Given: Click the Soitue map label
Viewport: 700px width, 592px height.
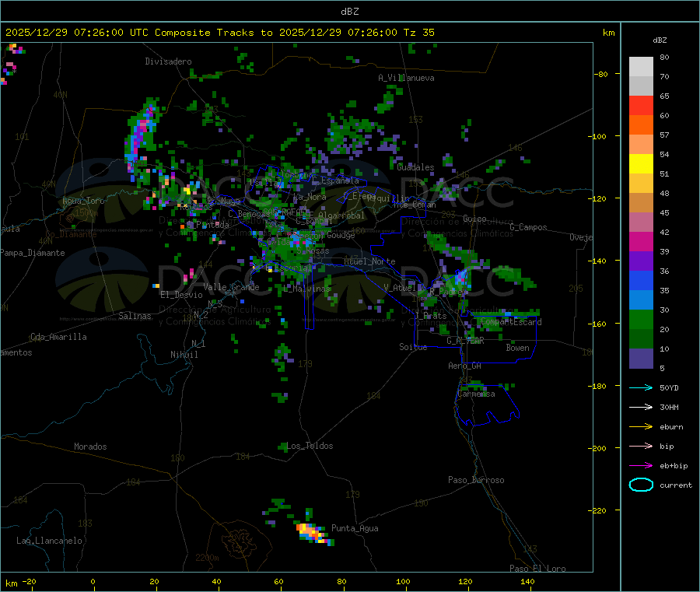Looking at the screenshot, I should (413, 347).
